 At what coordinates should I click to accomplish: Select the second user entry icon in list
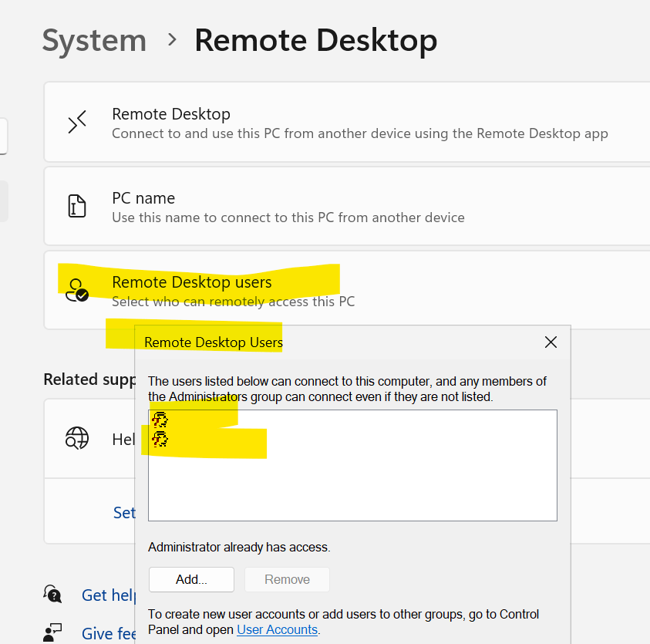coord(160,439)
